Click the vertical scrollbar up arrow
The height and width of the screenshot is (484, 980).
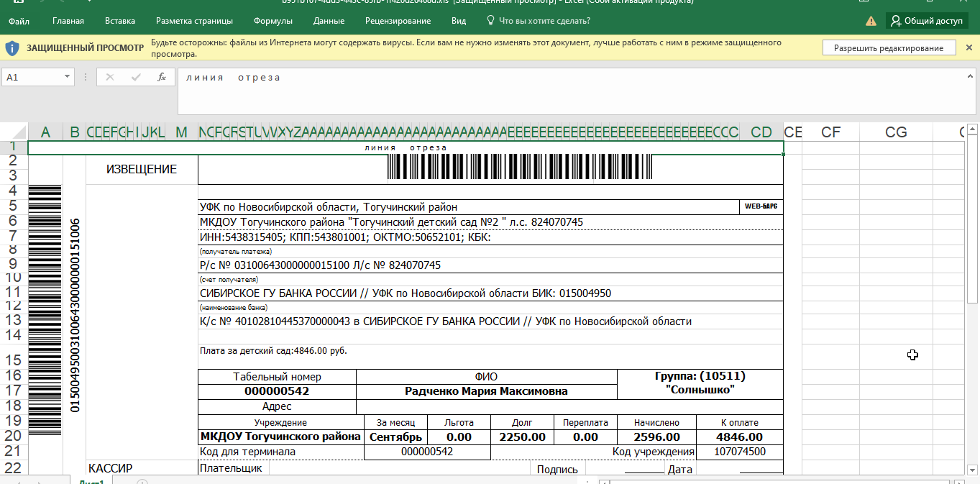[973, 131]
